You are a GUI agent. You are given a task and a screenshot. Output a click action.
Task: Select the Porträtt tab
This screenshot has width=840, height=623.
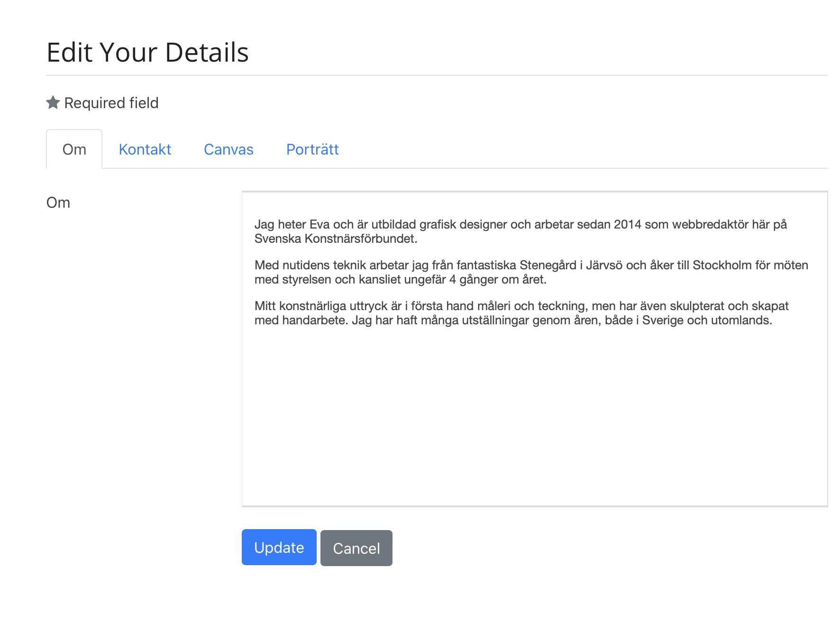pyautogui.click(x=312, y=149)
